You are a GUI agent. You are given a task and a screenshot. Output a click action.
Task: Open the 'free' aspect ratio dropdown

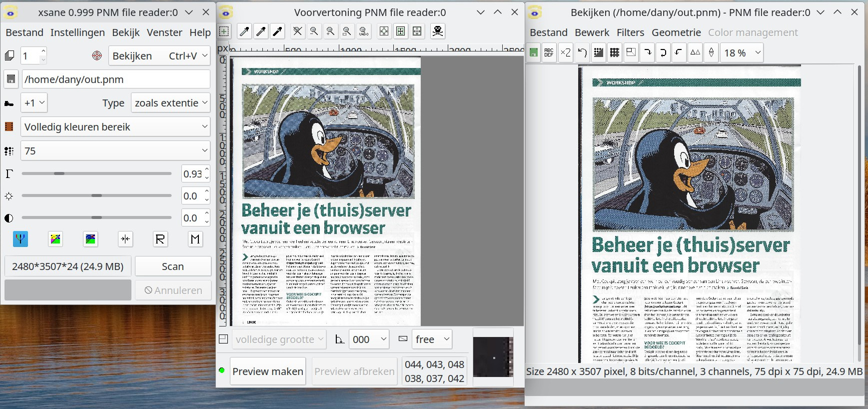[x=432, y=339]
